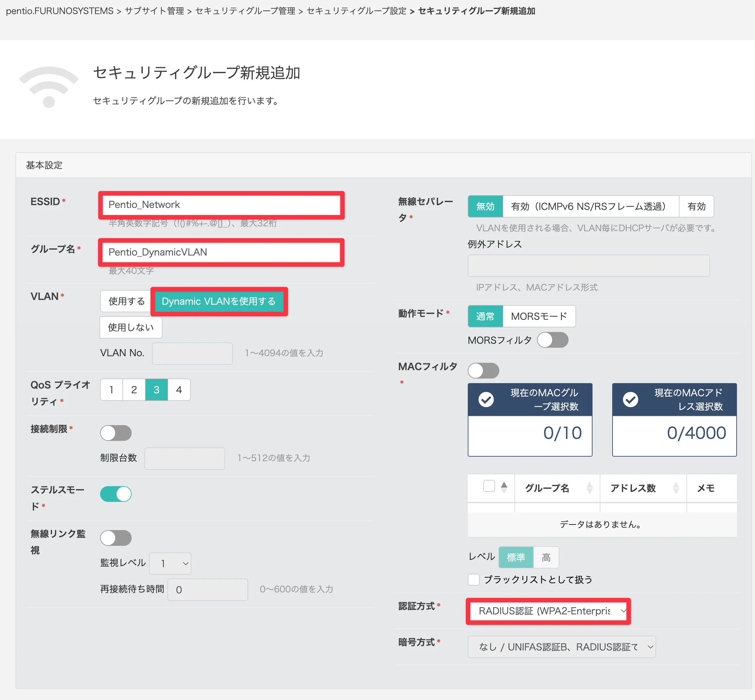Image resolution: width=755 pixels, height=700 pixels.
Task: Check the ブラックリストとして扱う checkbox
Action: click(473, 579)
